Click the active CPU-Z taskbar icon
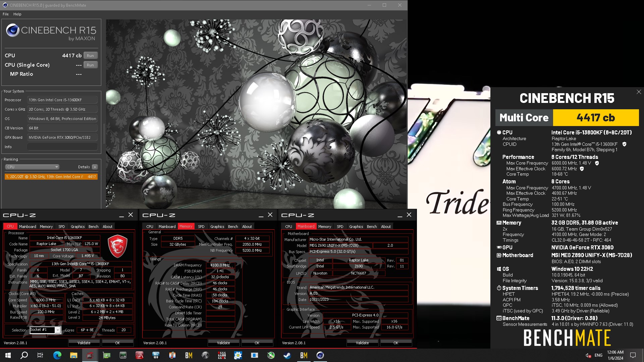644x362 pixels. point(90,355)
